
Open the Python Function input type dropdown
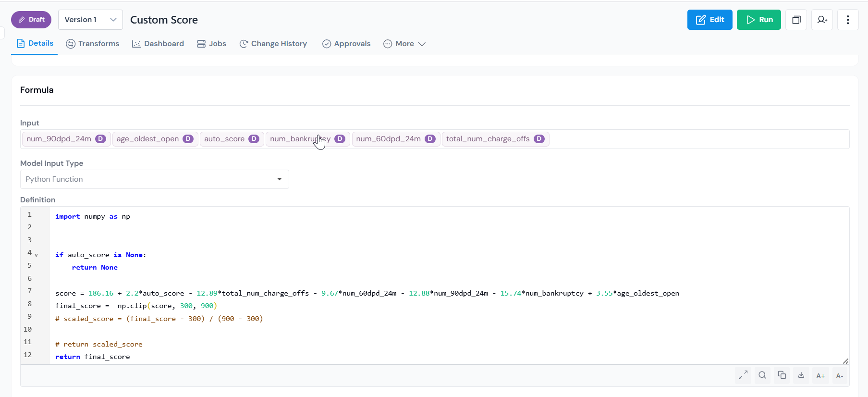point(154,179)
